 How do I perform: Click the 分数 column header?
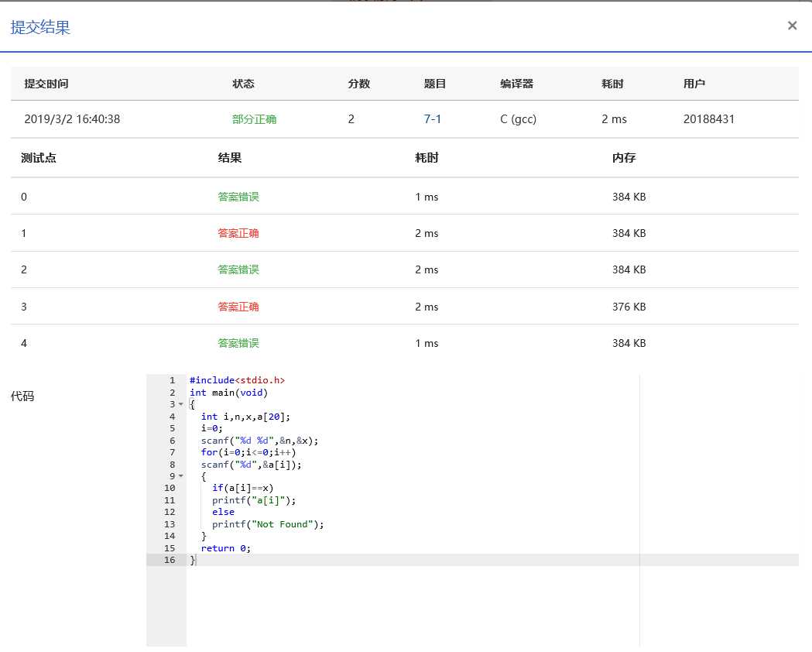[x=359, y=84]
